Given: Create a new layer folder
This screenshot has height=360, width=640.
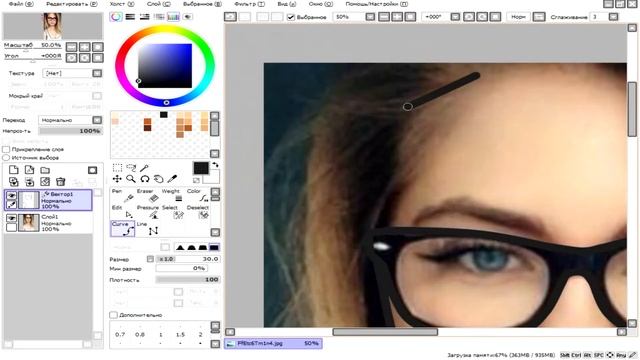Looking at the screenshot, I should [45, 170].
